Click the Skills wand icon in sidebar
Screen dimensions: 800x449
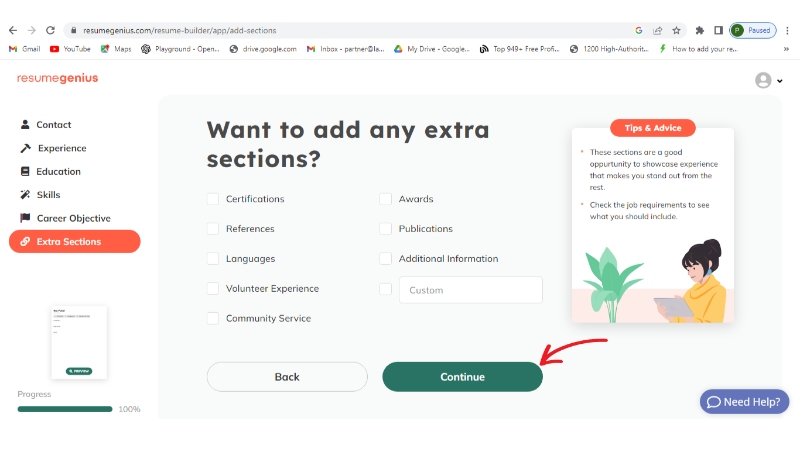coord(25,195)
